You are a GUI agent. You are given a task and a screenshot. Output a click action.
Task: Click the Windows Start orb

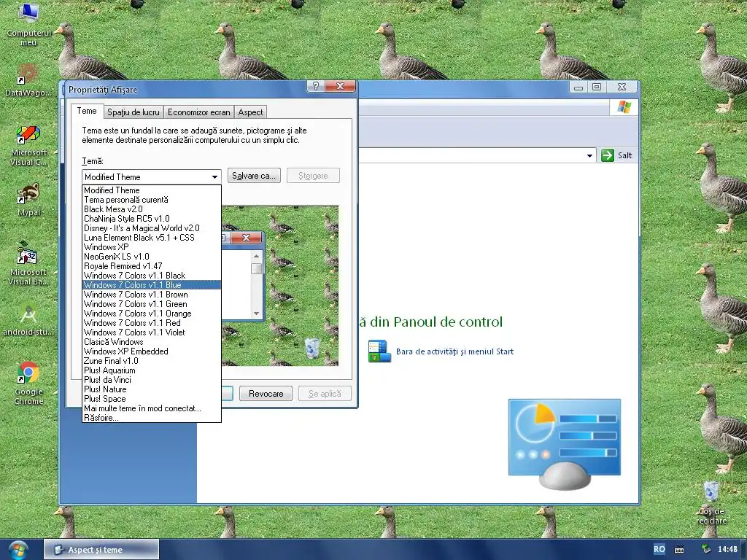pos(18,550)
